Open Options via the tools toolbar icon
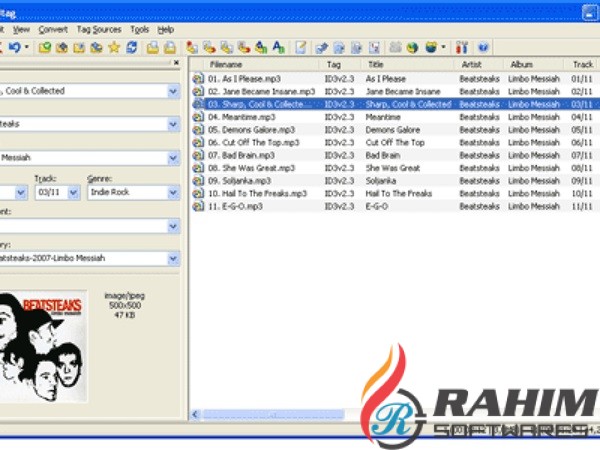The width and height of the screenshot is (600, 450). tap(462, 47)
